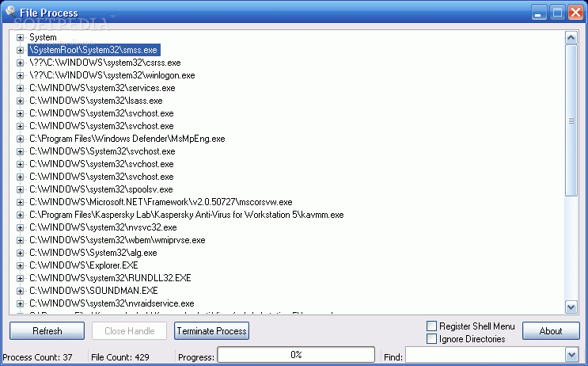Click the Process Count: 37 status text

point(37,357)
